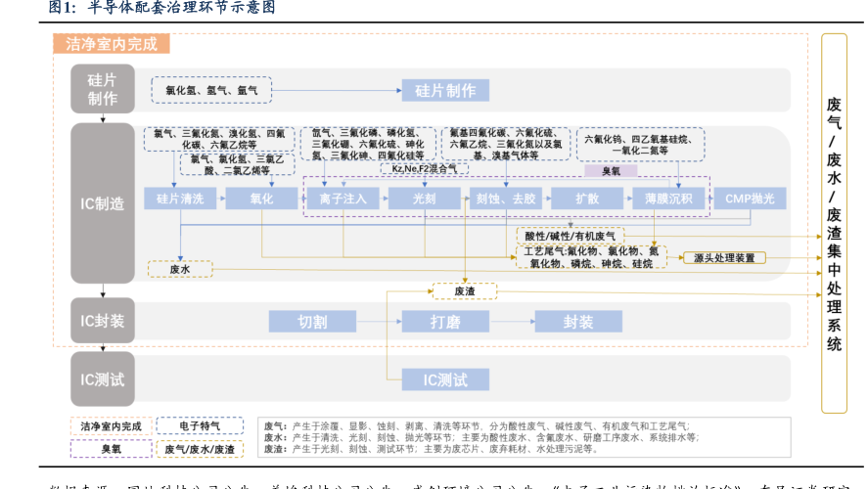Image resolution: width=868 pixels, height=489 pixels.
Task: Click the 硅片清洗 process step
Action: click(x=179, y=199)
